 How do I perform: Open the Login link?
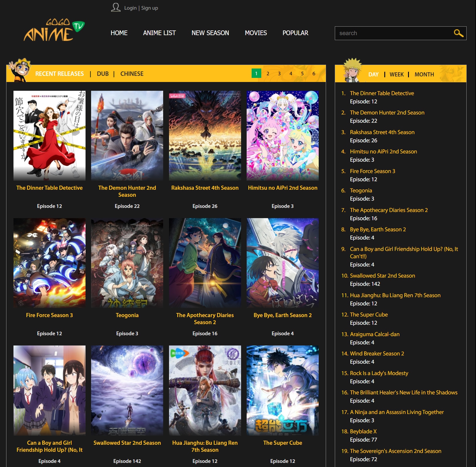(x=130, y=8)
